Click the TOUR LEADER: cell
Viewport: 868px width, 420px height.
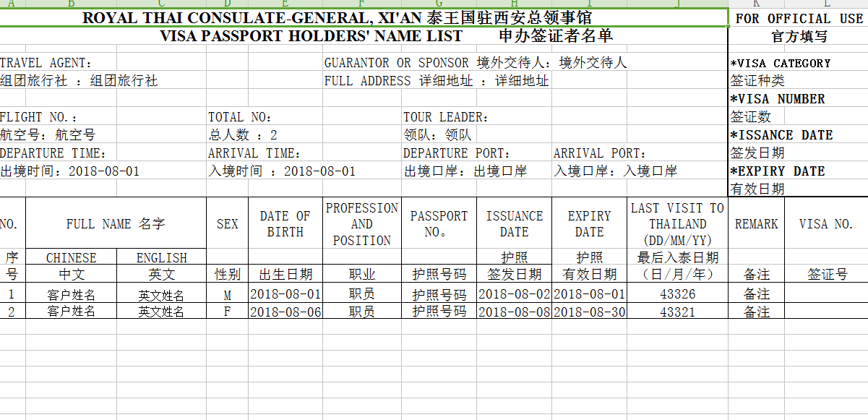click(x=446, y=117)
